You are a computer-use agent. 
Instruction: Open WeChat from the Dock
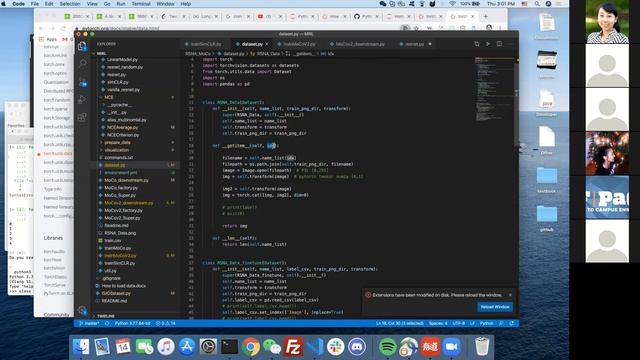[272, 347]
